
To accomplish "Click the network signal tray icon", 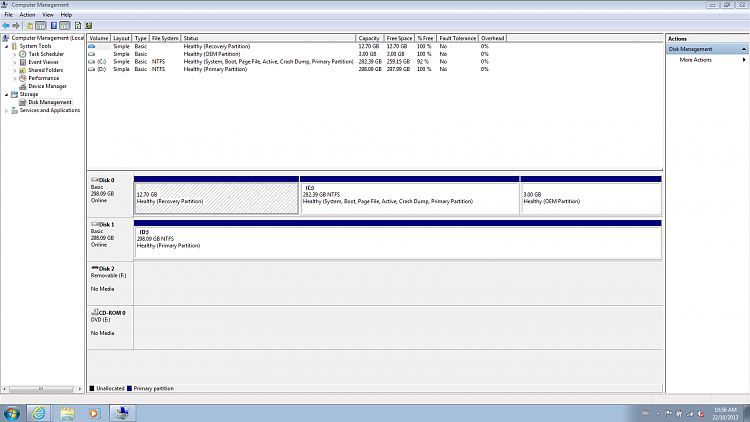I will click(690, 413).
